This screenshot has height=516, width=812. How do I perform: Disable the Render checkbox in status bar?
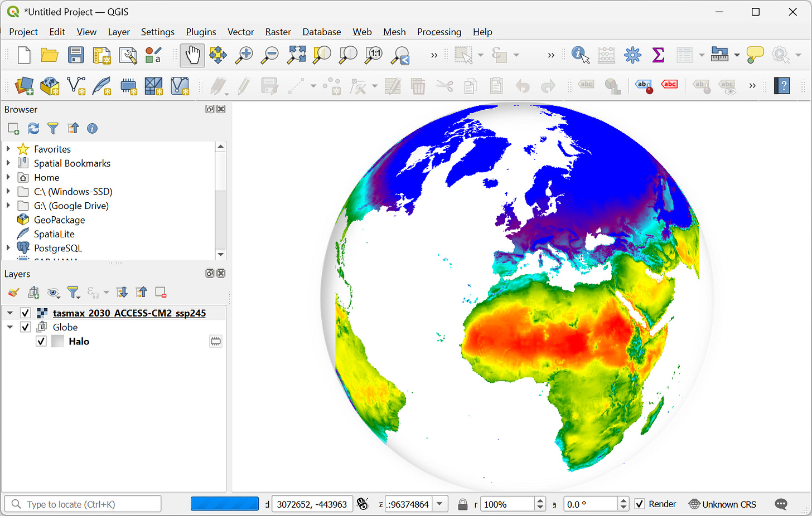coord(640,504)
